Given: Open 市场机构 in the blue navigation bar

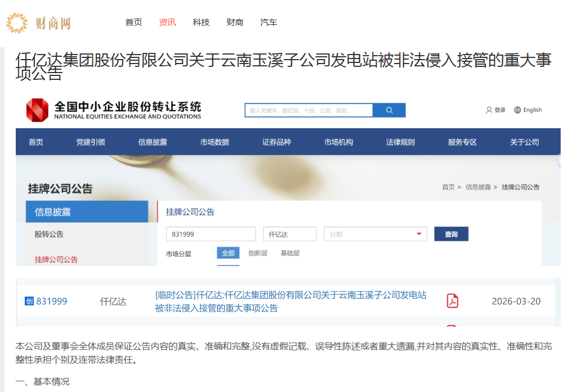Looking at the screenshot, I should click(338, 142).
